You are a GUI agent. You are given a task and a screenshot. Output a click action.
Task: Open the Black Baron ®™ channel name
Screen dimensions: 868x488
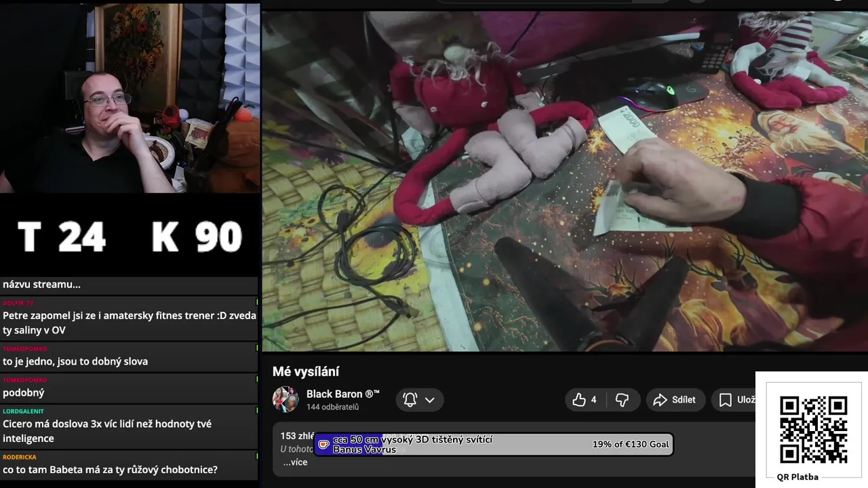click(x=342, y=394)
